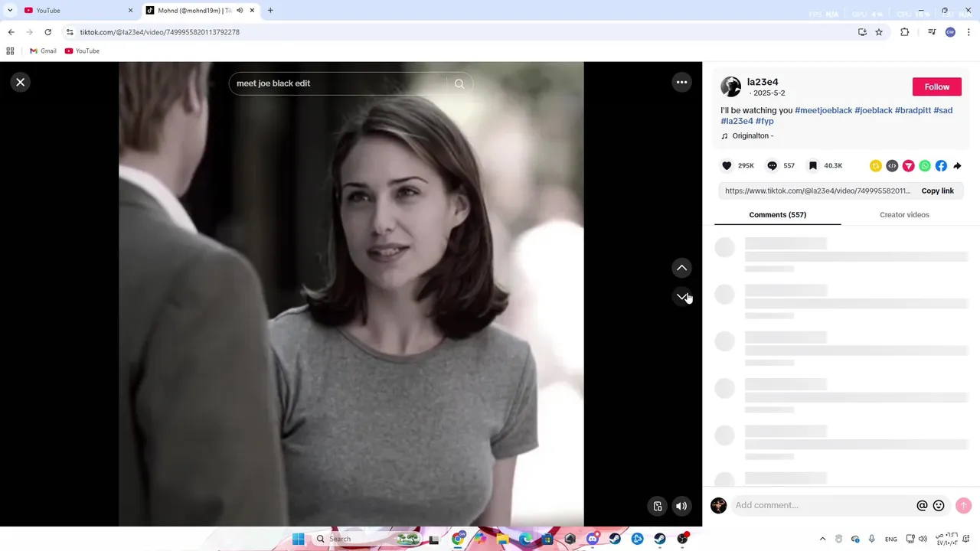This screenshot has height=551, width=980.
Task: Open a new browser tab
Action: (270, 11)
